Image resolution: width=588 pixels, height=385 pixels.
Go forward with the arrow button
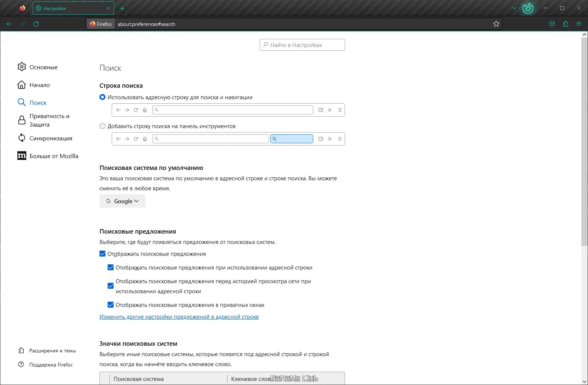click(23, 24)
